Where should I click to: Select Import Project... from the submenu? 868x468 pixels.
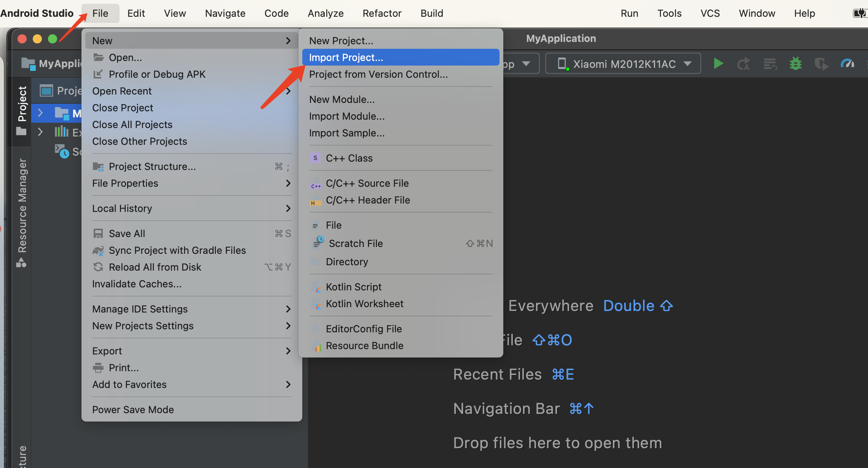pyautogui.click(x=400, y=57)
